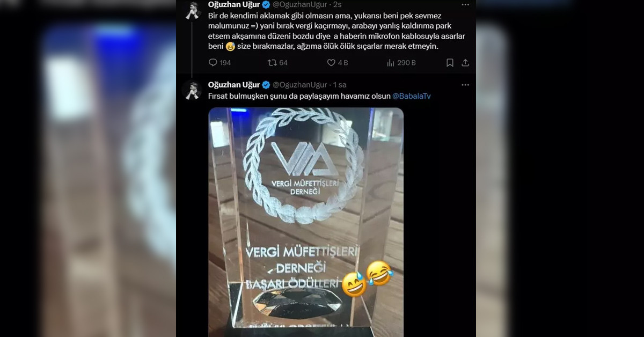644x337 pixels.
Task: Open the profile avatar of the second tweet
Action: (192, 90)
